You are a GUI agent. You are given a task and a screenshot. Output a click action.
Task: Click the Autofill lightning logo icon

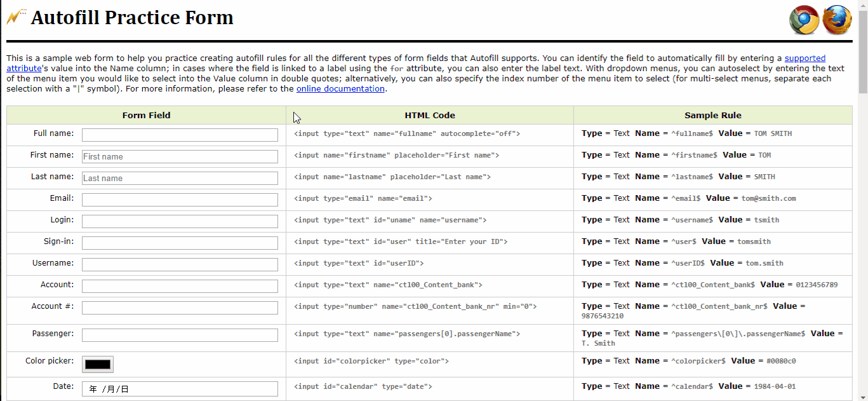(17, 17)
